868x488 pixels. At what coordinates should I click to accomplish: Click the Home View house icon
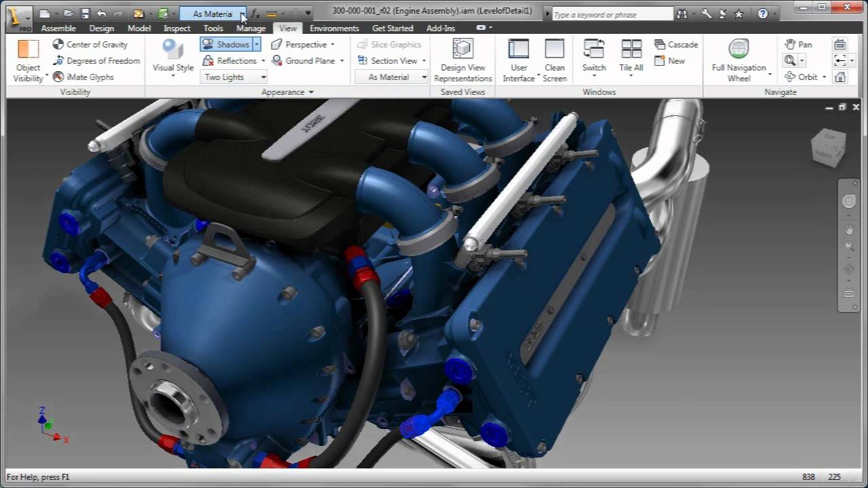(x=840, y=77)
